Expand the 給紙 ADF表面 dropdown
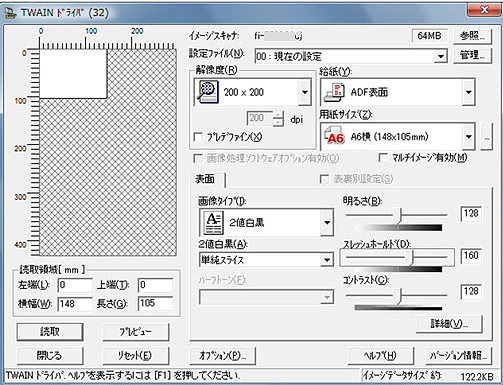503x385 pixels. pos(468,92)
